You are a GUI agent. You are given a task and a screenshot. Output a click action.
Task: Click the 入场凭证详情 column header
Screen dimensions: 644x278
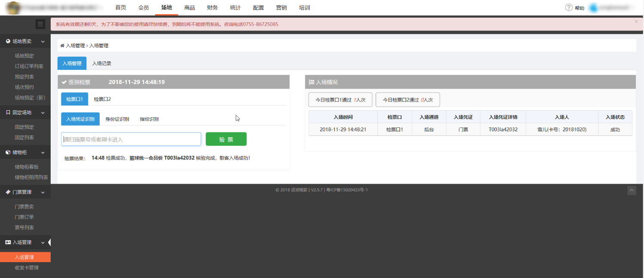coord(503,117)
